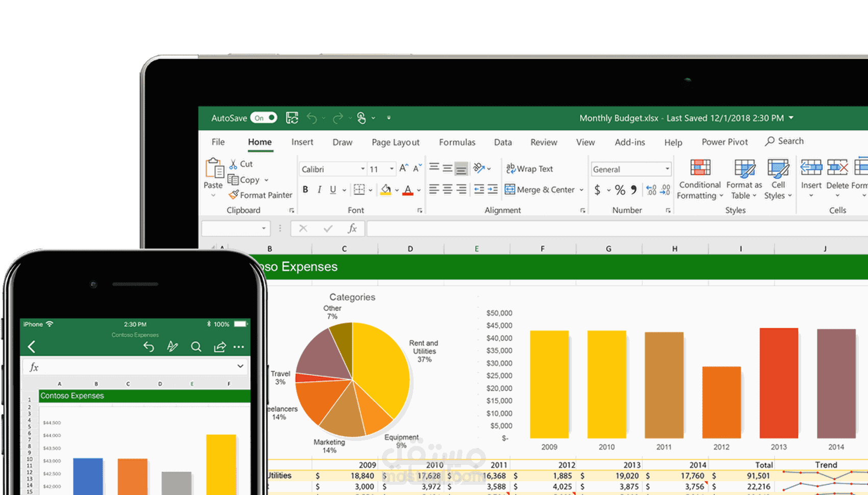Toggle Italic formatting
The image size is (868, 495).
(x=319, y=190)
